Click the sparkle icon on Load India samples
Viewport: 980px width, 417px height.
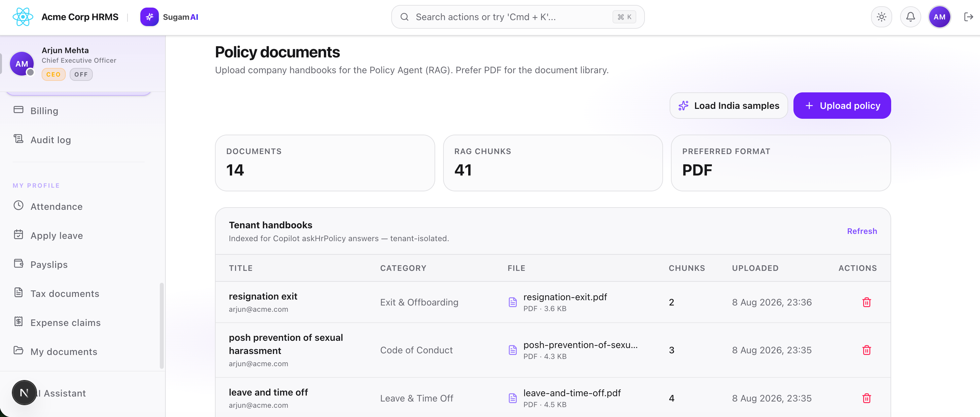683,106
